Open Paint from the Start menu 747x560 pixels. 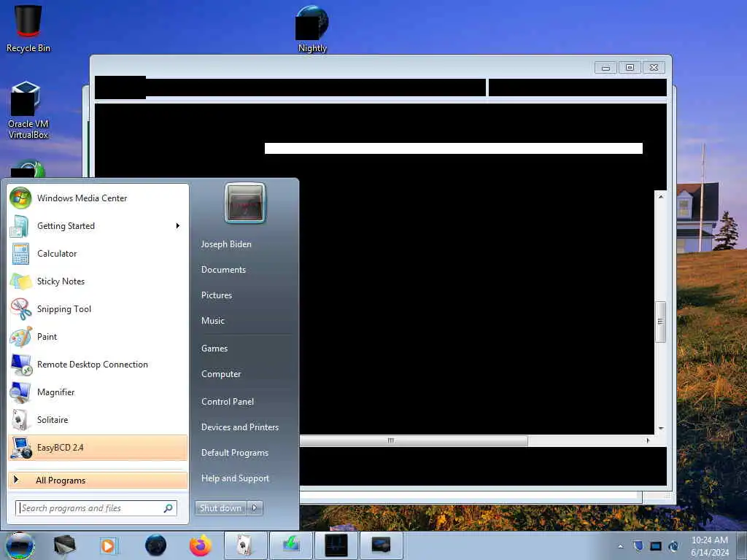tap(98, 337)
